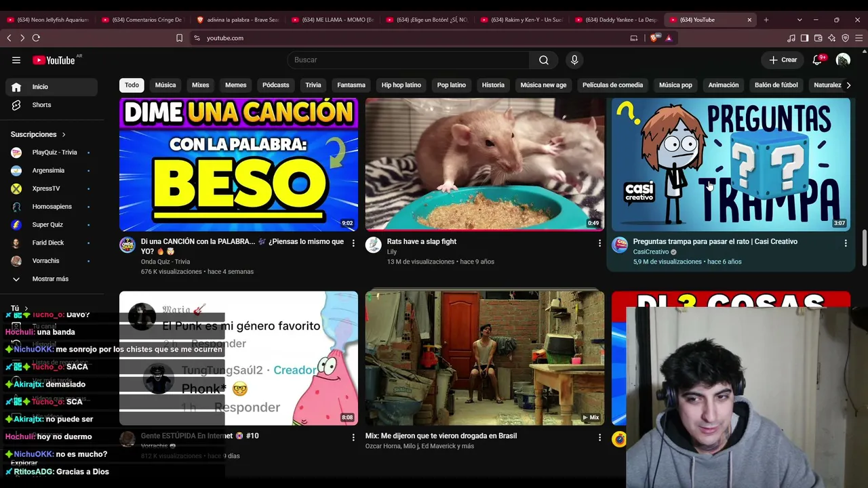Select the Pop latino filter chip
Screen dimensions: 868x488
coord(452,85)
